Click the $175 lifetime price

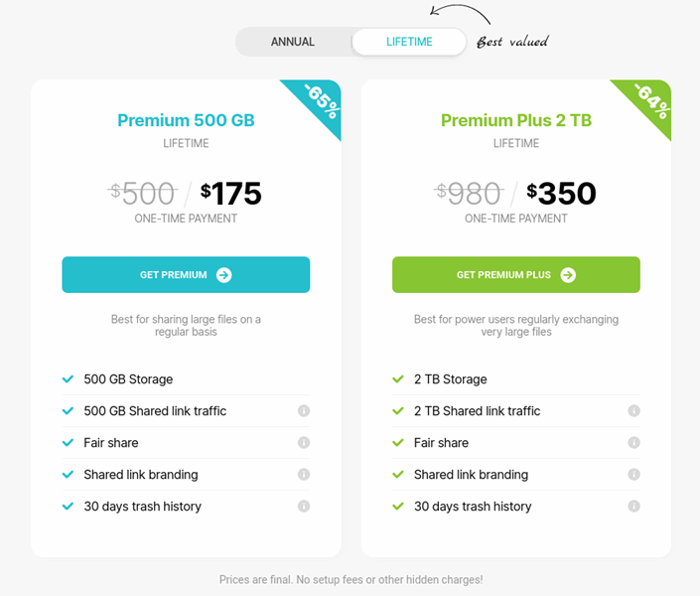(x=231, y=193)
